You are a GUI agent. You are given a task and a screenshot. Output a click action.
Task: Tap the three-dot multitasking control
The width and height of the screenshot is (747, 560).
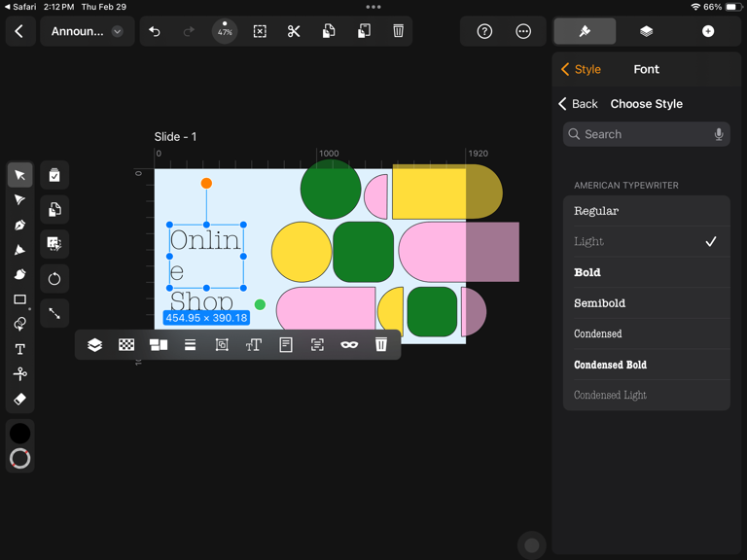(373, 7)
